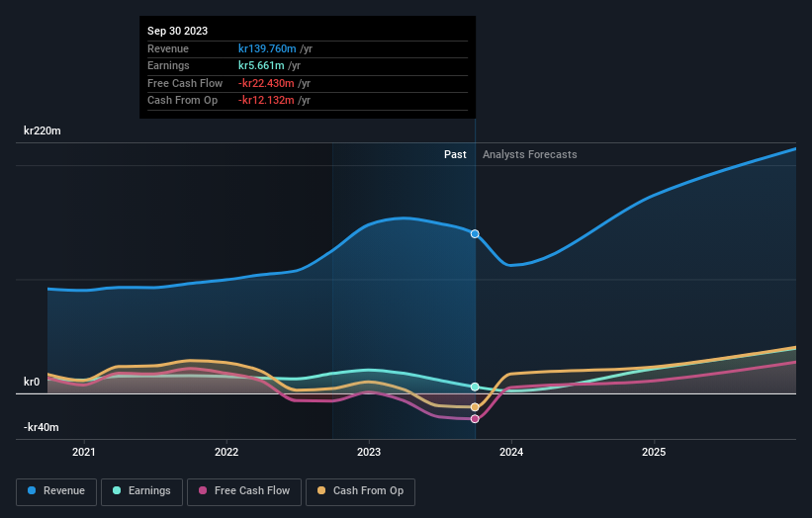Viewport: 812px width, 518px height.
Task: Click the kr5.661m earnings value
Action: tap(261, 65)
